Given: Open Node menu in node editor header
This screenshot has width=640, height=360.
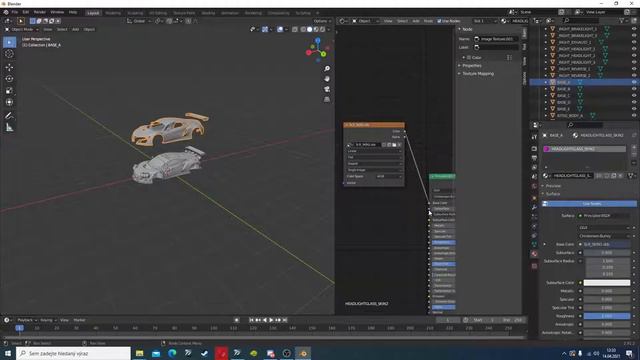Looking at the screenshot, I should 428,21.
